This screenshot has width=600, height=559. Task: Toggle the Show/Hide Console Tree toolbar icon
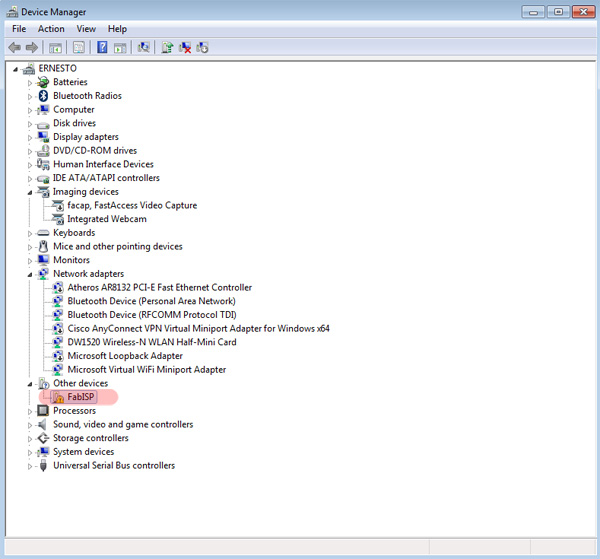click(55, 48)
